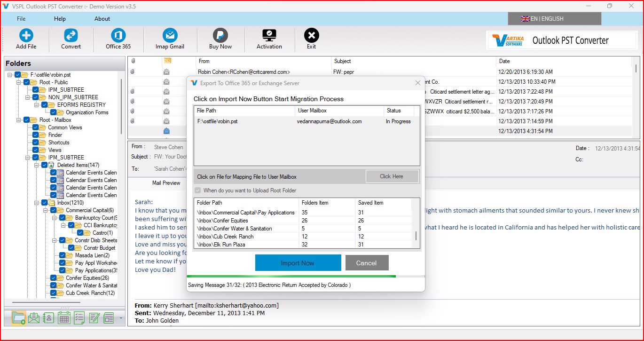Select the contacts book icon in bottom bar
Screen dimensions: 644x341
48,318
